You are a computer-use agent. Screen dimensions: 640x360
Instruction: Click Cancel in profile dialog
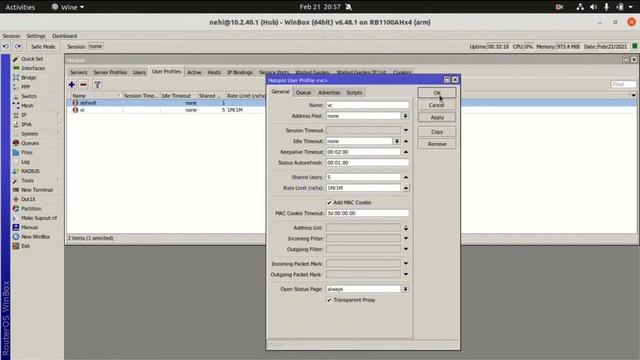click(x=437, y=105)
